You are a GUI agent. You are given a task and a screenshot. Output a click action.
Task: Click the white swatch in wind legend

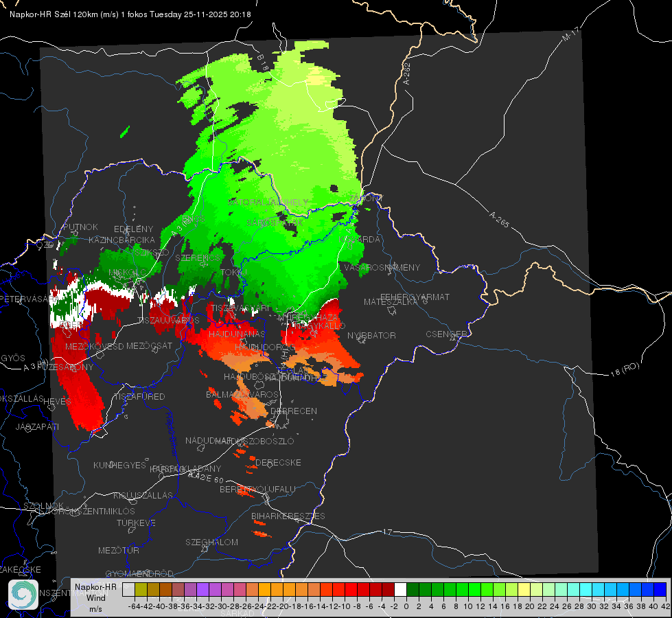(400, 589)
